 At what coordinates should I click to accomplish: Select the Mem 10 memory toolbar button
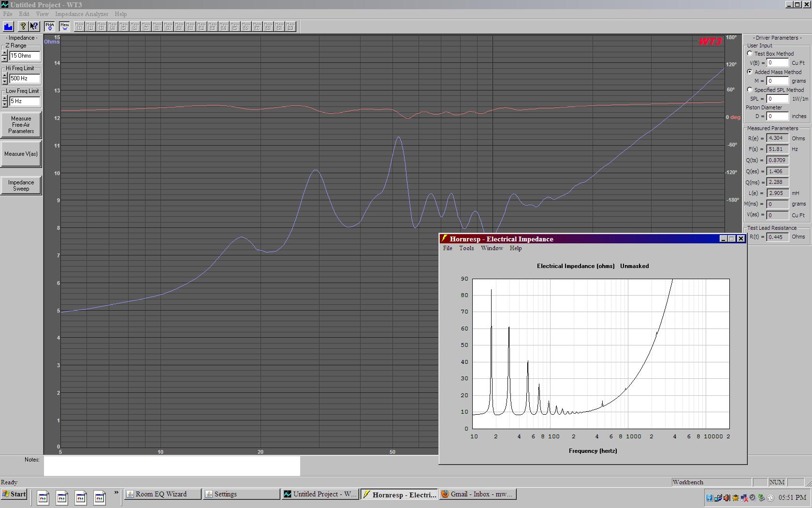tap(180, 27)
